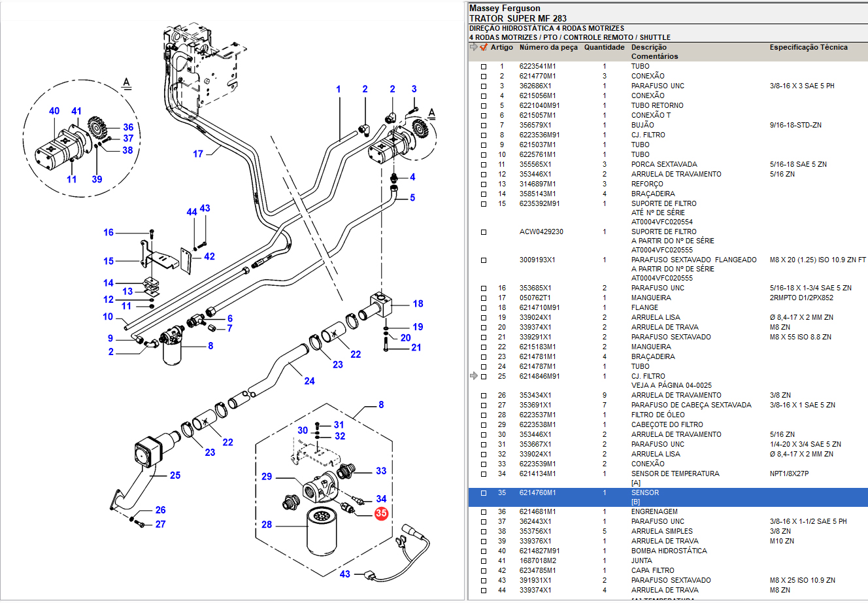Click part number ACW0429230
Viewport: 868px width, 603px height.
[x=541, y=232]
